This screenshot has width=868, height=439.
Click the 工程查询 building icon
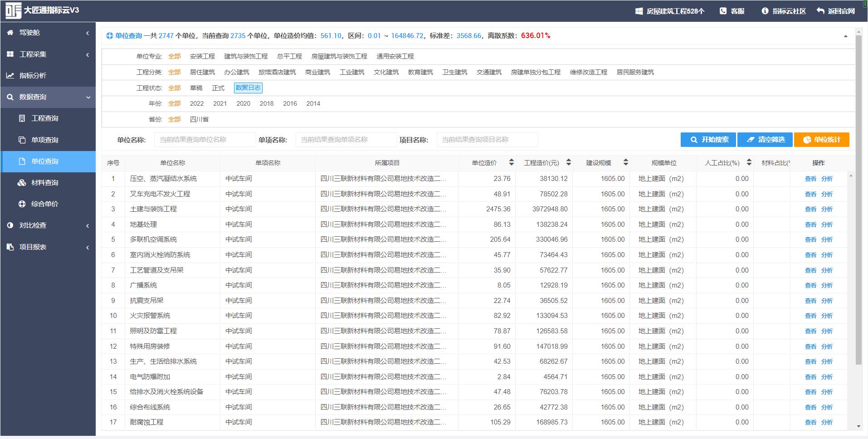coord(22,118)
